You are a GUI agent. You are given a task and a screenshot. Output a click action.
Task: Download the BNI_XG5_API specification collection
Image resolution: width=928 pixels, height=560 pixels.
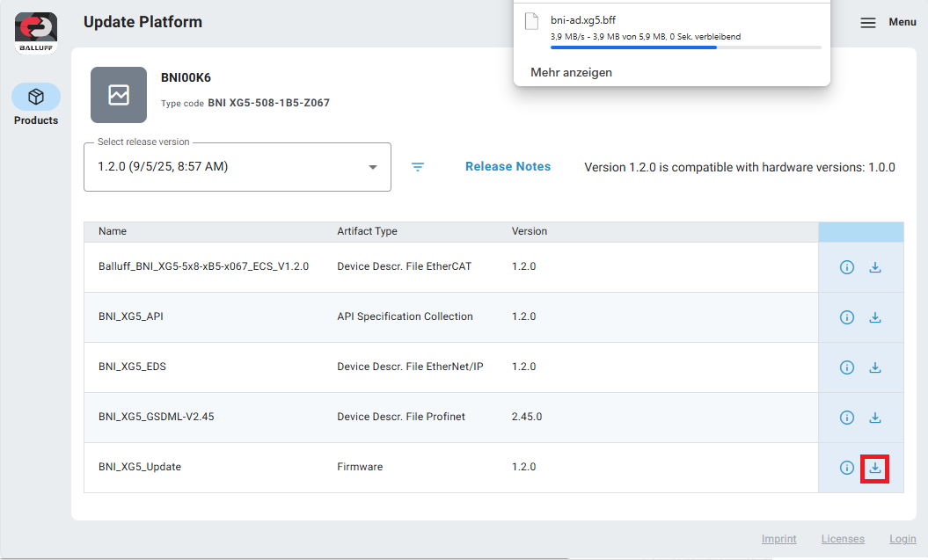click(875, 317)
